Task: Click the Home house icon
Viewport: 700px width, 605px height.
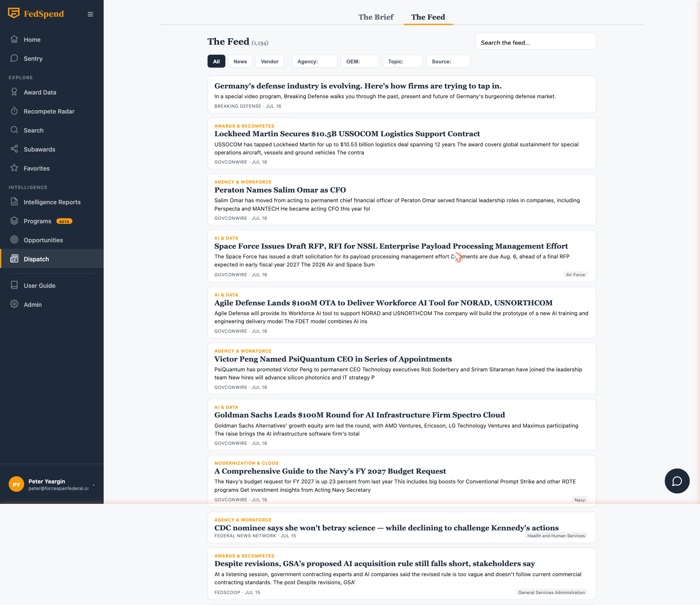Action: tap(14, 39)
